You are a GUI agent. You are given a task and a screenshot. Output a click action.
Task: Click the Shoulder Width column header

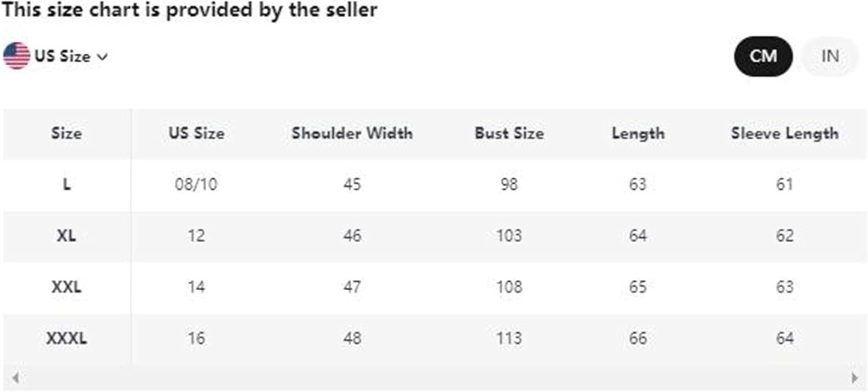(x=352, y=134)
